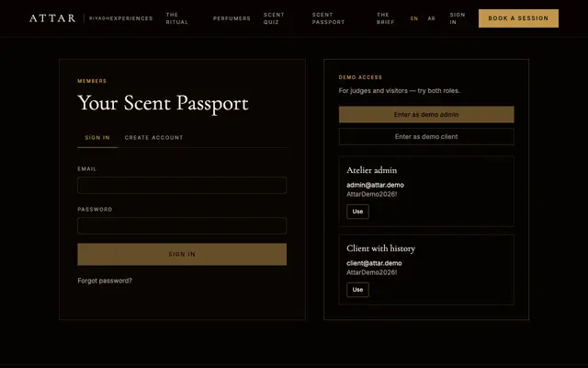The width and height of the screenshot is (588, 368).
Task: Open Riyadh Experiences link
Action: click(120, 18)
